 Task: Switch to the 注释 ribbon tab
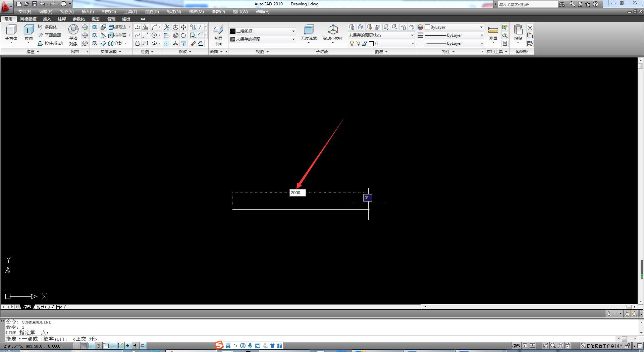[62, 19]
